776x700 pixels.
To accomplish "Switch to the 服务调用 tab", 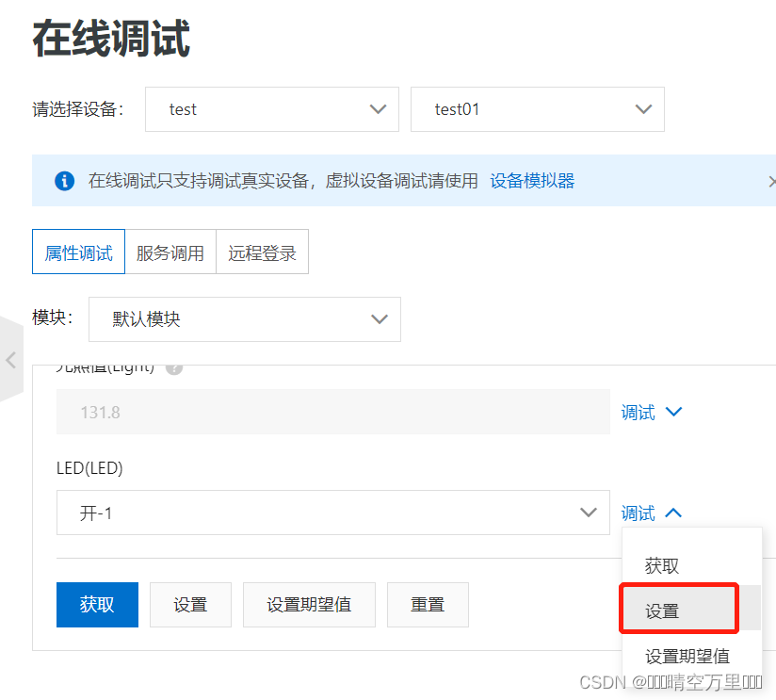I will click(x=170, y=252).
